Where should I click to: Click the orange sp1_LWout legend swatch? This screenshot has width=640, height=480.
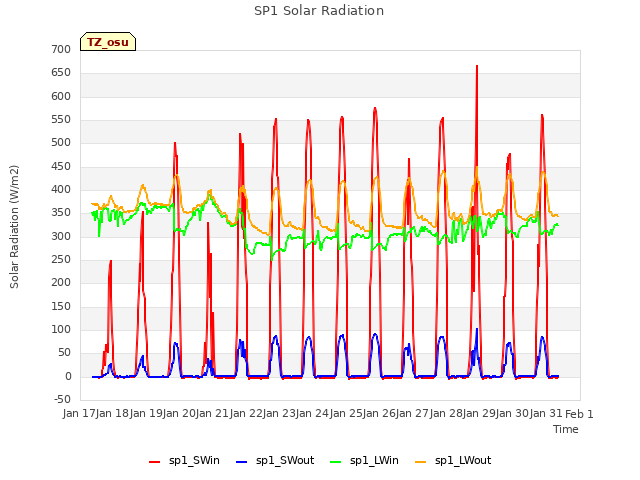420,462
